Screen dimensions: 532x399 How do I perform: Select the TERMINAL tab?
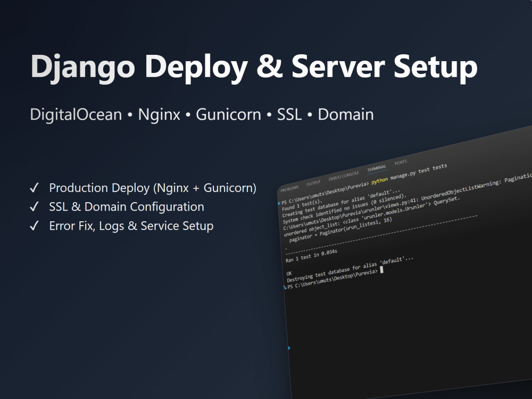pyautogui.click(x=376, y=169)
